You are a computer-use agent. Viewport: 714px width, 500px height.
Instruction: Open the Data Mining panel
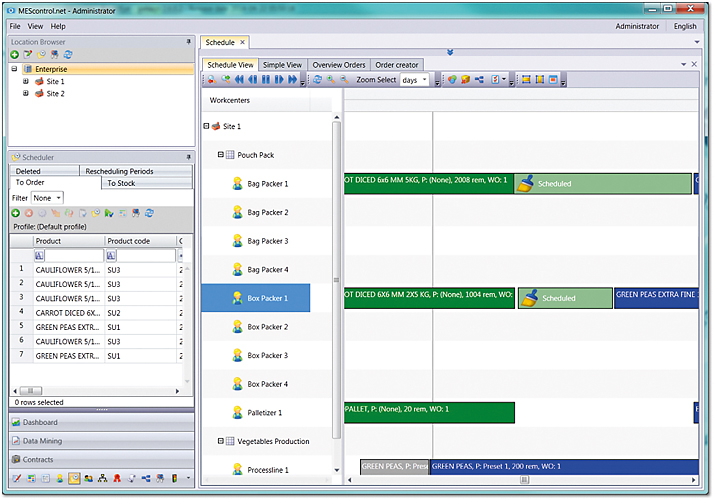point(101,441)
